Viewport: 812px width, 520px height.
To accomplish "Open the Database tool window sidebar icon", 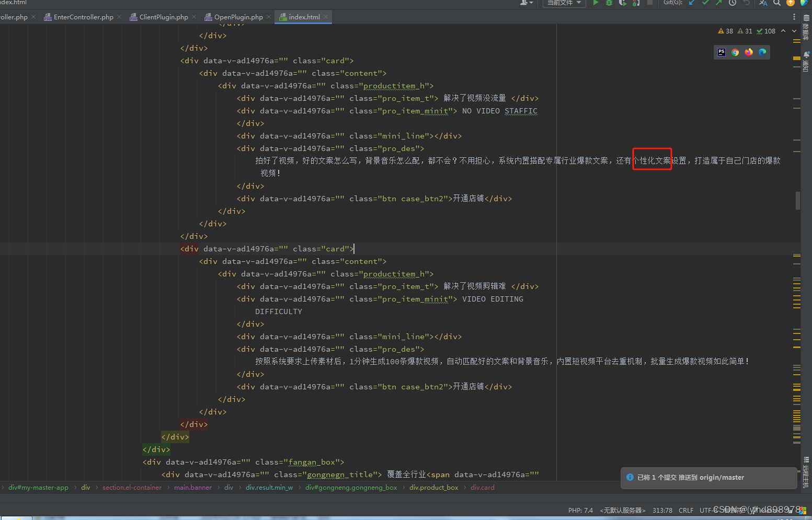I will [806, 28].
